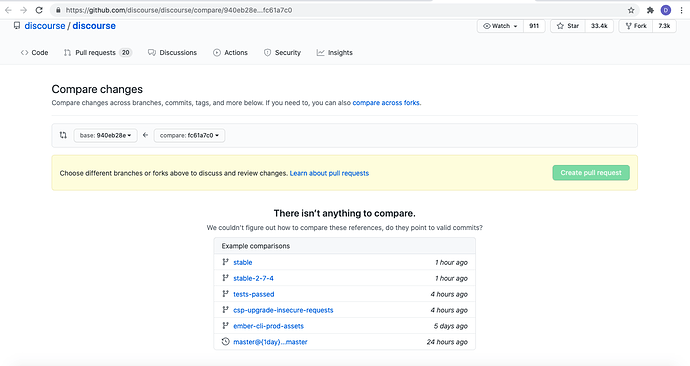Click the 911 watchers count
The image size is (690, 366).
(x=534, y=26)
